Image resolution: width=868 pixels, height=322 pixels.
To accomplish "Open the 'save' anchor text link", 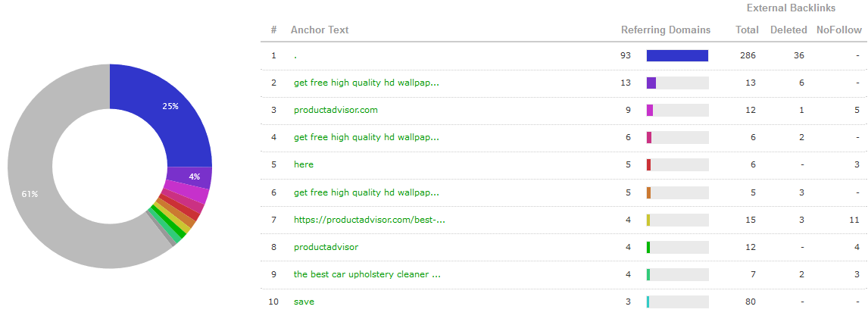I will [304, 302].
